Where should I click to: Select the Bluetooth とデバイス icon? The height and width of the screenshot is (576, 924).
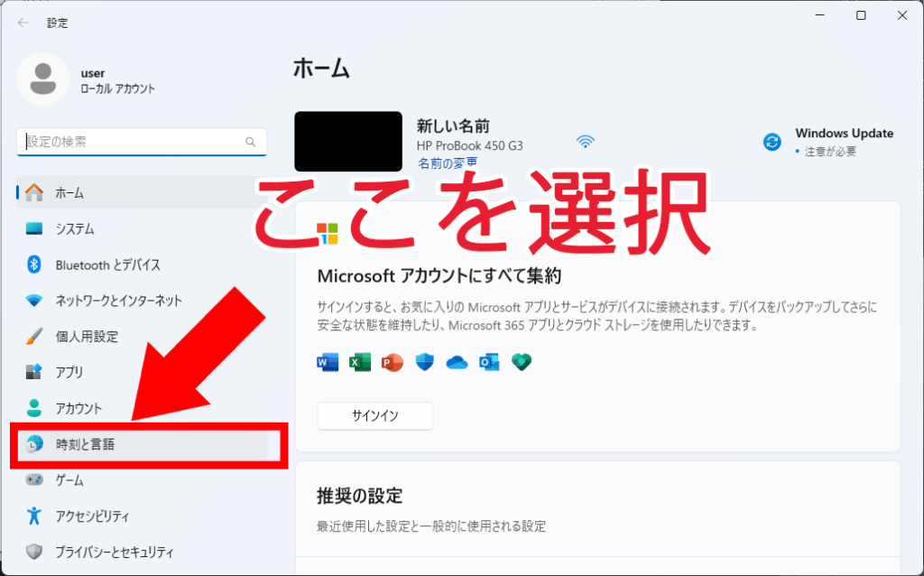(34, 265)
